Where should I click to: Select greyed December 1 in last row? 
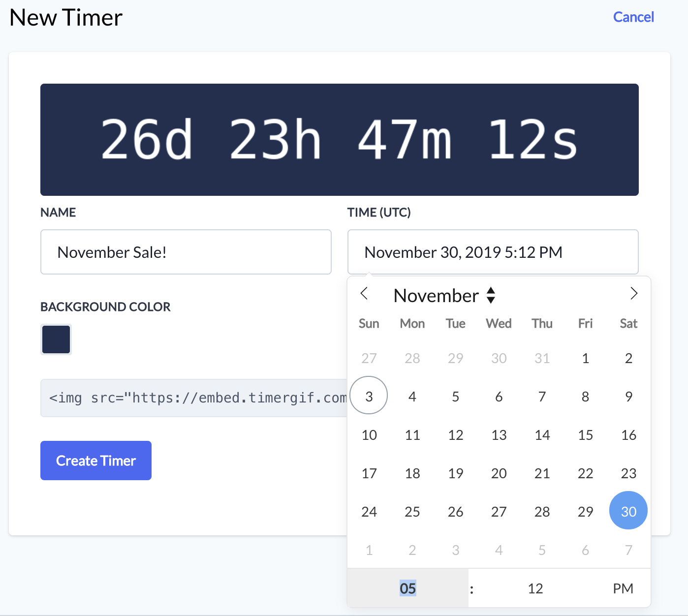pos(369,550)
